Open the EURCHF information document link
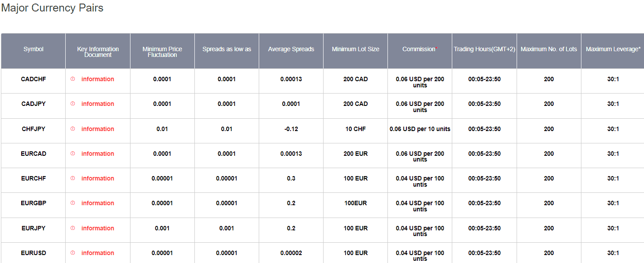Screen dimensions: 644x263 point(98,178)
